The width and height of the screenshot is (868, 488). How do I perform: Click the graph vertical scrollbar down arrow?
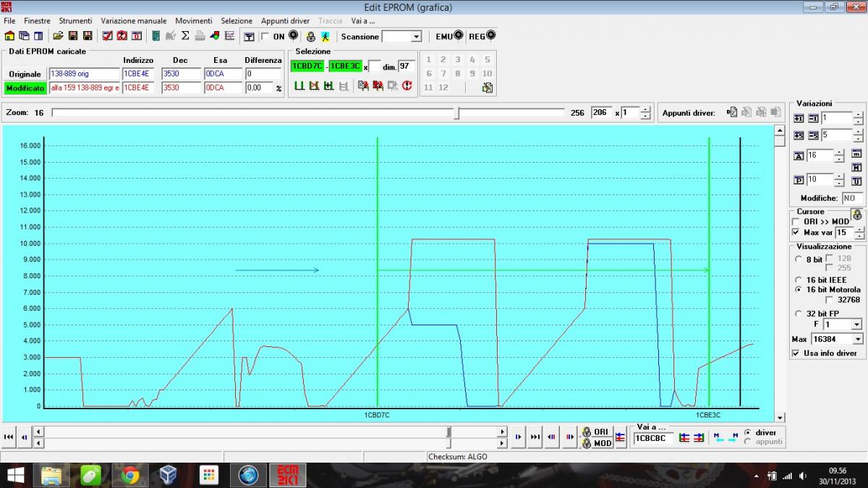(780, 417)
